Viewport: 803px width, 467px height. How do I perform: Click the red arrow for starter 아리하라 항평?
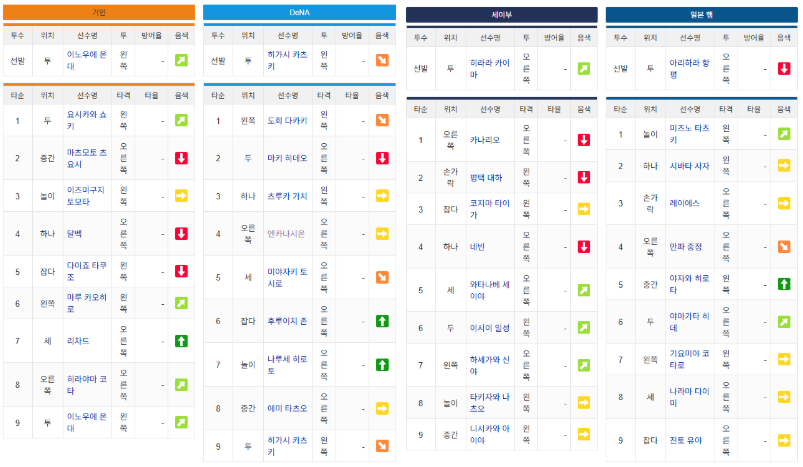784,69
